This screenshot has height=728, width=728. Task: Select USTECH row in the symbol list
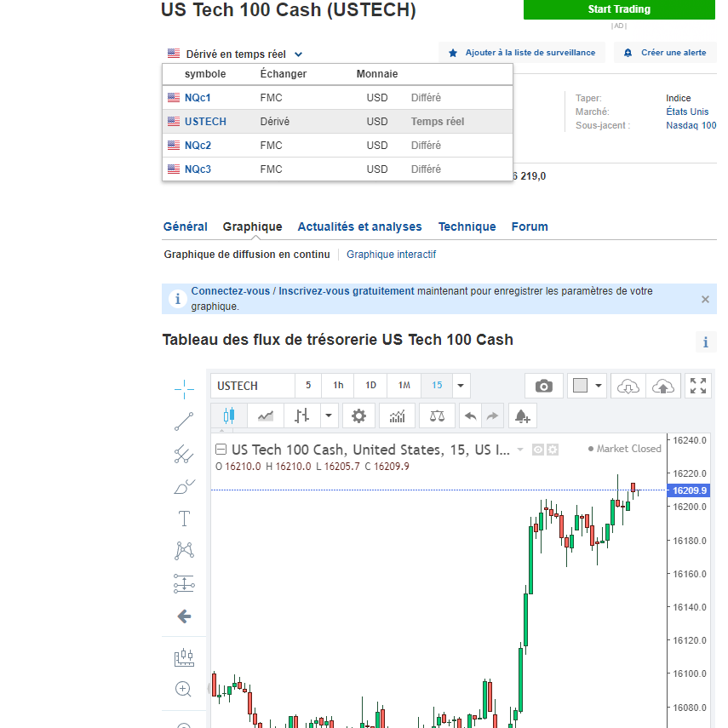click(337, 122)
